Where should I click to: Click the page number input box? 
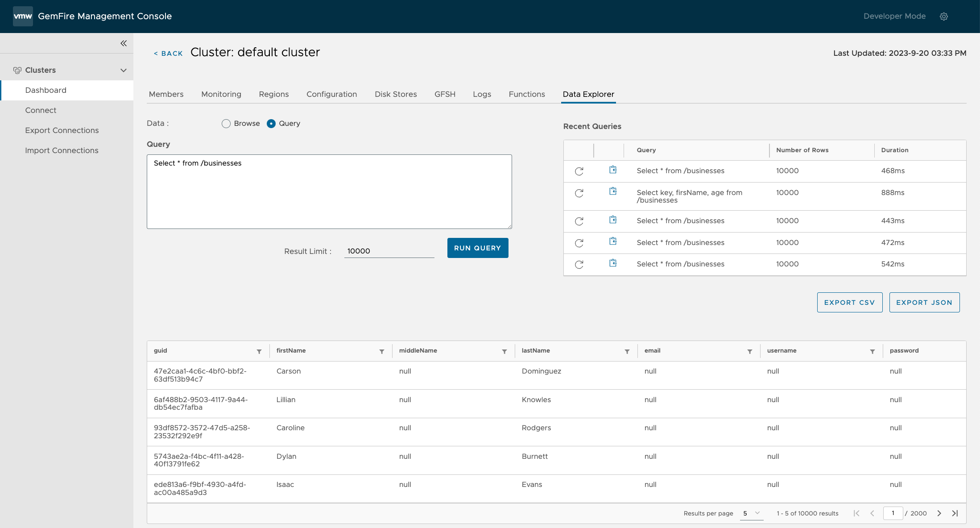click(893, 513)
